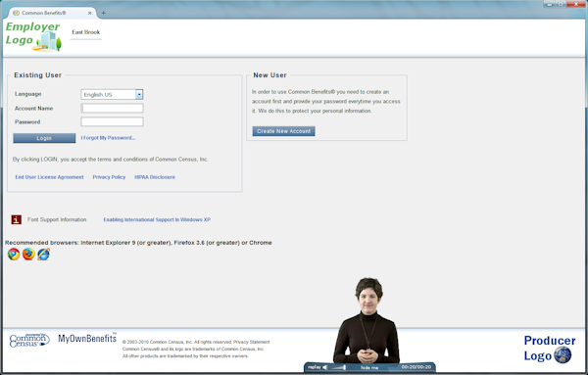Mute the presenter speaker icon
Screen dimensions: 588x375
tap(325, 367)
